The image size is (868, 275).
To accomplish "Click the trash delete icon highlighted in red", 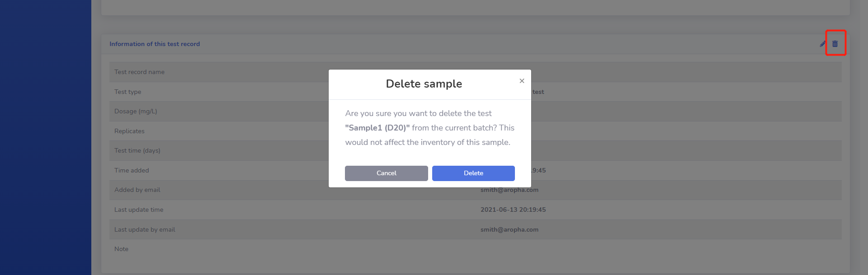I will (835, 44).
